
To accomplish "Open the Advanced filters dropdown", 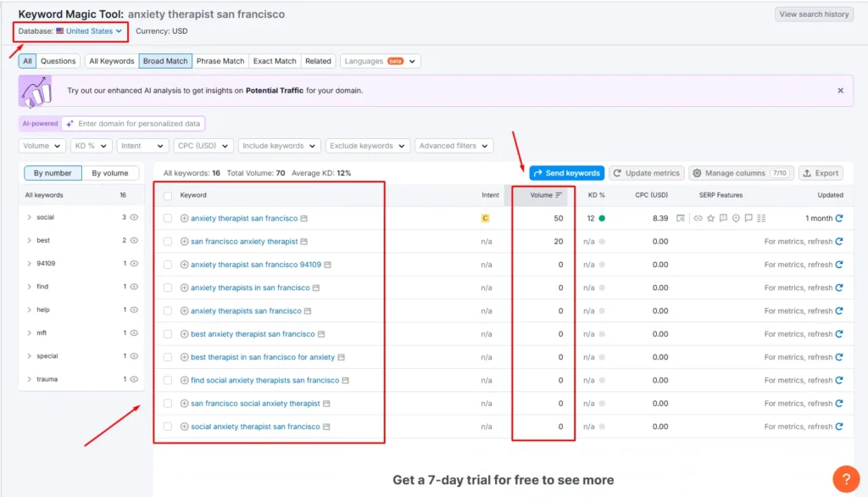I will [x=453, y=146].
